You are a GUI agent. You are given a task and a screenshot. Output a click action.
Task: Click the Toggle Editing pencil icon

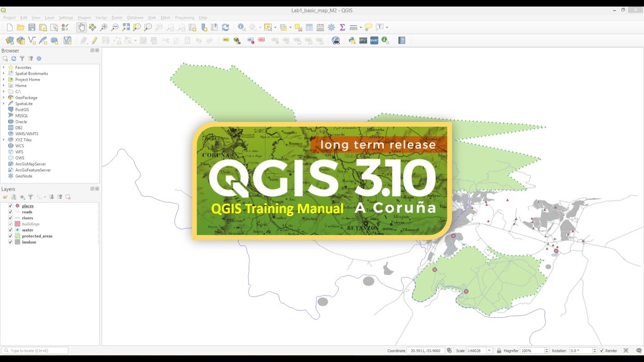click(x=94, y=40)
